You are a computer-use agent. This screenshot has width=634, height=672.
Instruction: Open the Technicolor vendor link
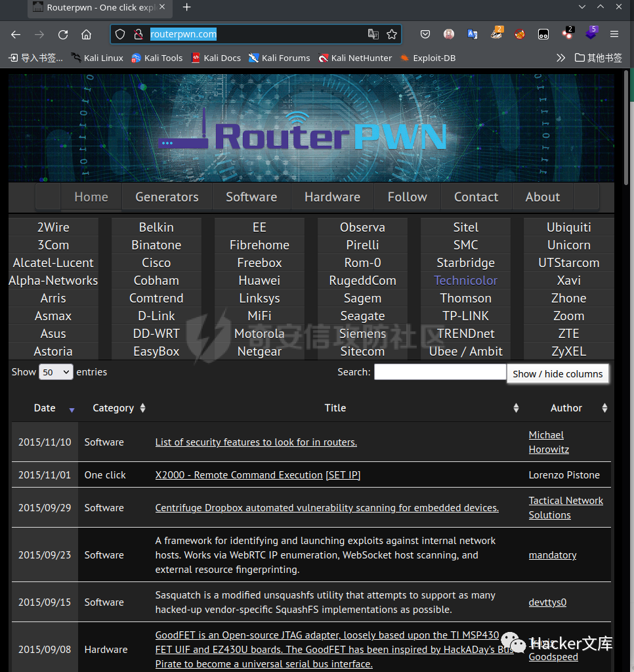[465, 280]
